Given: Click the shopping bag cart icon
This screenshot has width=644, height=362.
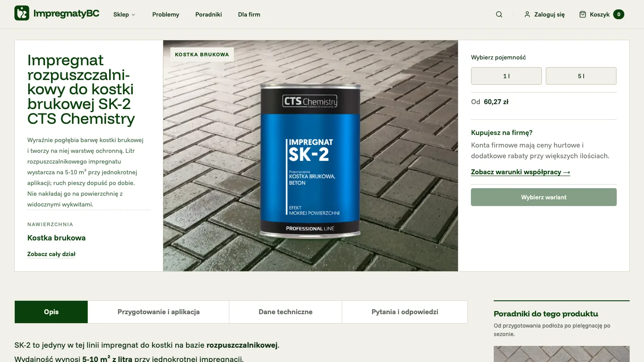Looking at the screenshot, I should pos(583,14).
